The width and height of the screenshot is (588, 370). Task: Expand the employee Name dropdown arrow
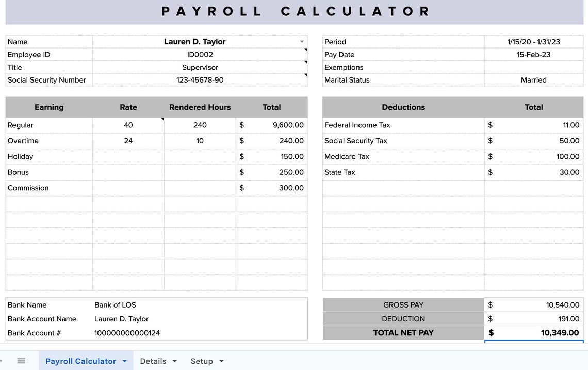302,42
